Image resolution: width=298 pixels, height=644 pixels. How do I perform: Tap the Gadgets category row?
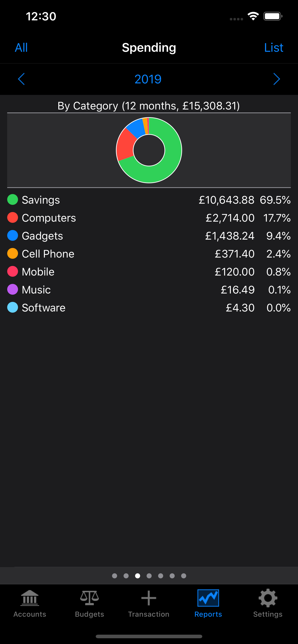point(149,236)
